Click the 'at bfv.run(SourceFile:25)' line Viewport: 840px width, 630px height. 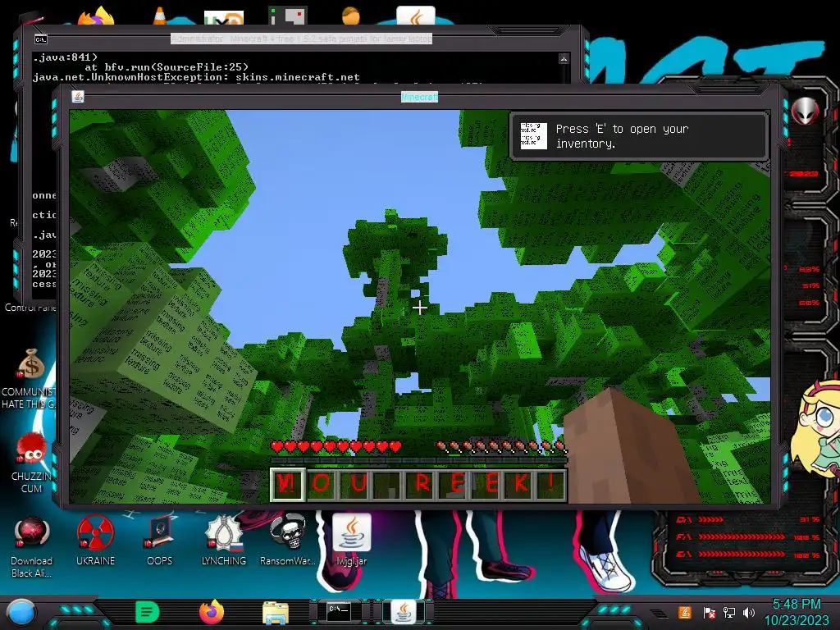point(166,67)
